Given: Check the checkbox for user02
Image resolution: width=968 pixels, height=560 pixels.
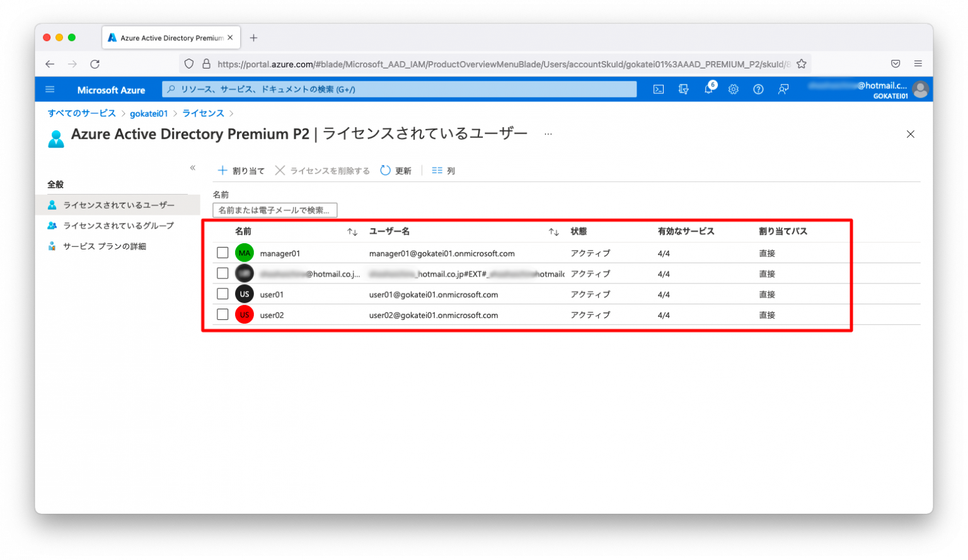Looking at the screenshot, I should click(222, 314).
